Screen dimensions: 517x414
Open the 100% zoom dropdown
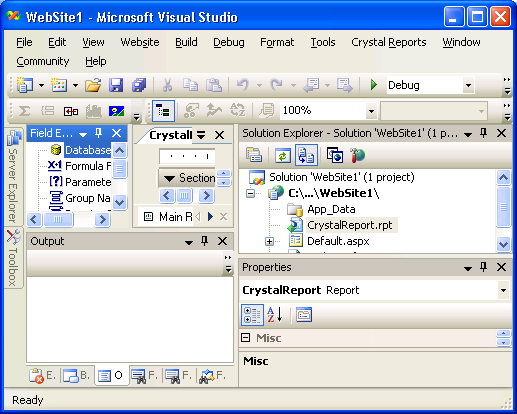click(x=371, y=111)
